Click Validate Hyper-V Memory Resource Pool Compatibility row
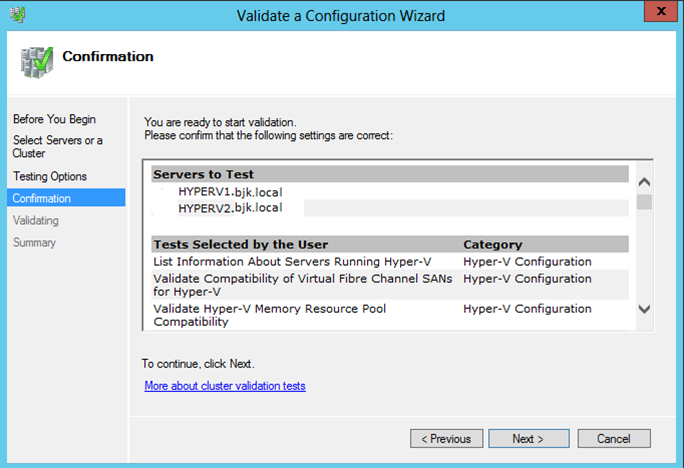The image size is (684, 468). (x=270, y=315)
